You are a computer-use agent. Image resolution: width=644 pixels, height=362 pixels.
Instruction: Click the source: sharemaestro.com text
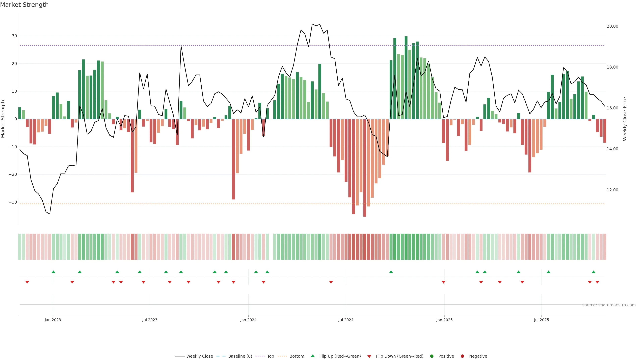[x=609, y=305]
